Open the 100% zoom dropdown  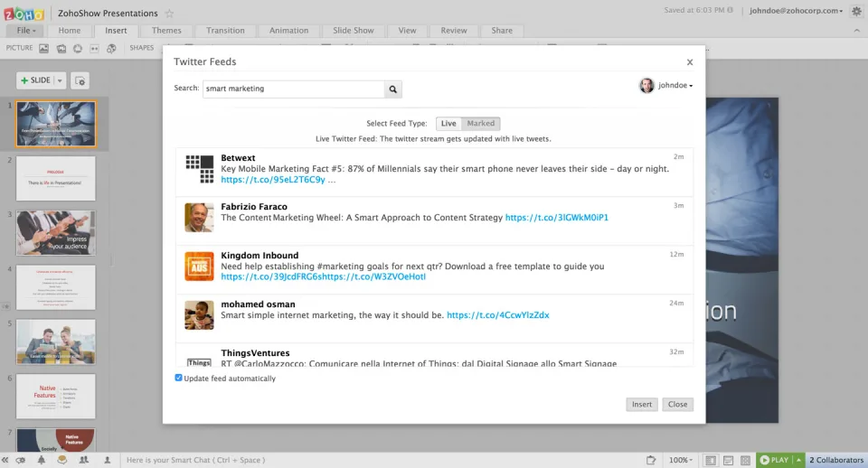pyautogui.click(x=680, y=460)
